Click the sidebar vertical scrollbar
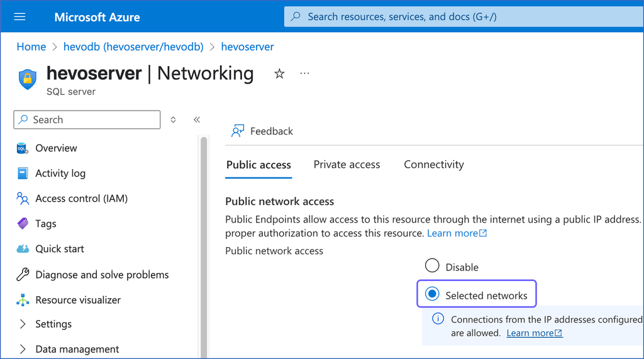The height and width of the screenshot is (359, 644). click(204, 248)
